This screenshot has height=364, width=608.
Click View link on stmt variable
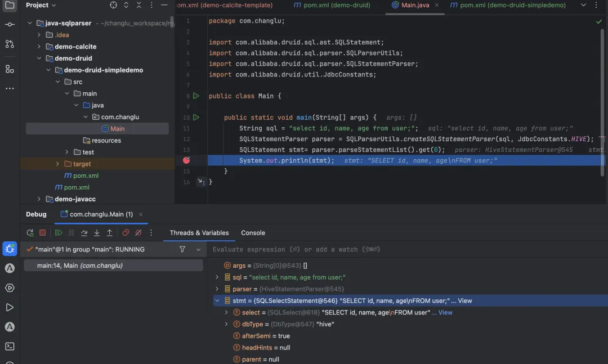click(464, 301)
